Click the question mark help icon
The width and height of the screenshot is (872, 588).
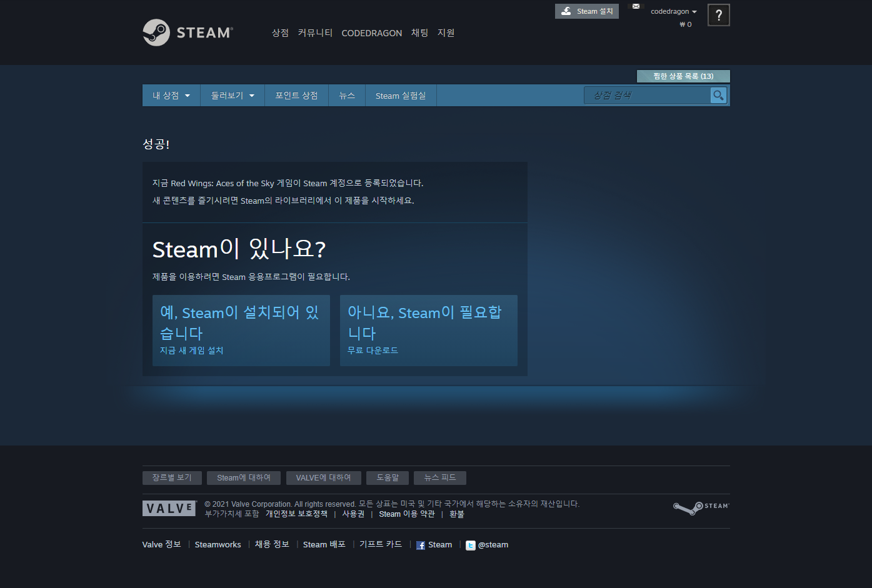pos(719,15)
